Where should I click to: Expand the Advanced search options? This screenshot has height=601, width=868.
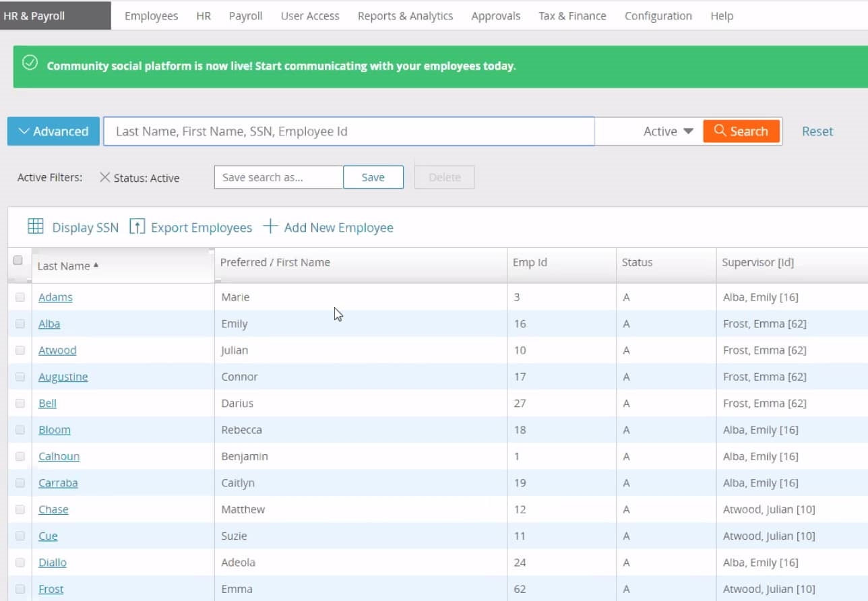tap(53, 131)
